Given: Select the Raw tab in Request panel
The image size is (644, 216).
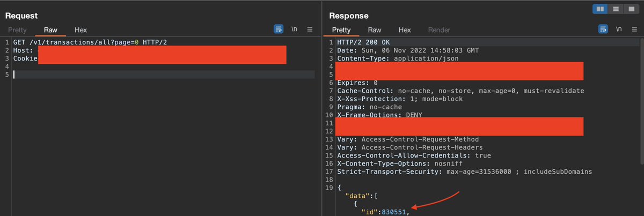Looking at the screenshot, I should click(x=50, y=30).
